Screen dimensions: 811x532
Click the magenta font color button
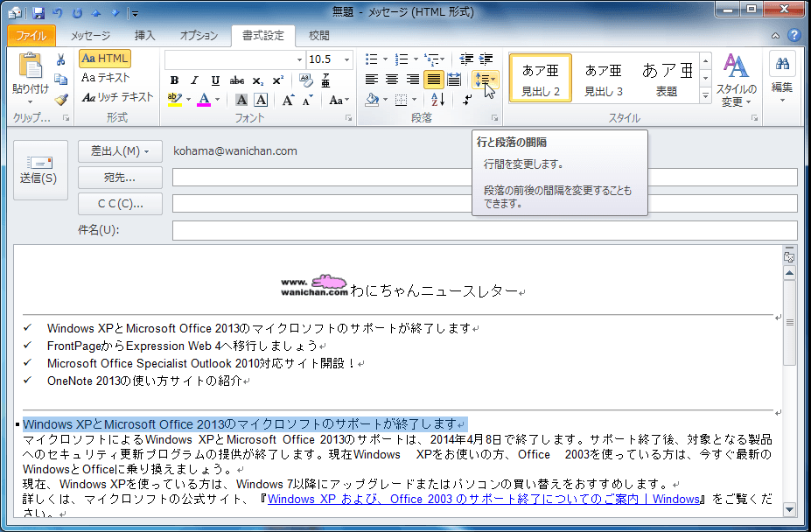pos(205,100)
